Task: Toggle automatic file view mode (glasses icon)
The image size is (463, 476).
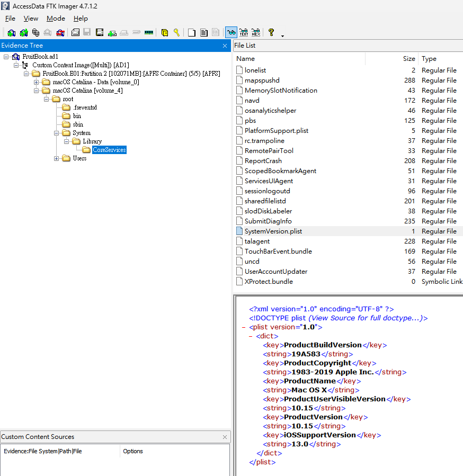Action: pos(231,32)
